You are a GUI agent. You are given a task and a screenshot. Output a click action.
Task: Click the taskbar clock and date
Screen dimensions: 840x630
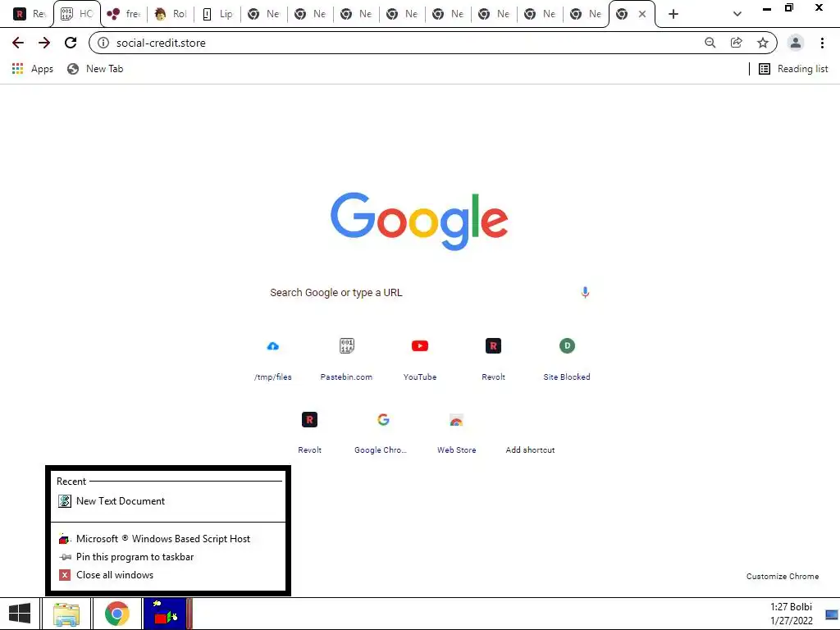click(792, 614)
